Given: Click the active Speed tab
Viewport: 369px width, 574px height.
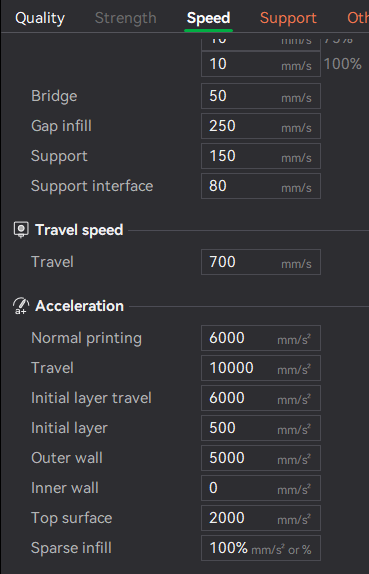Looking at the screenshot, I should (208, 18).
